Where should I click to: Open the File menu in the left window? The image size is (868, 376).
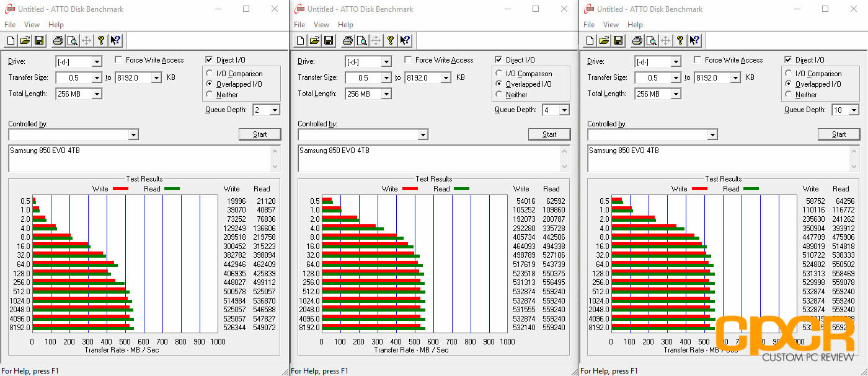point(11,25)
